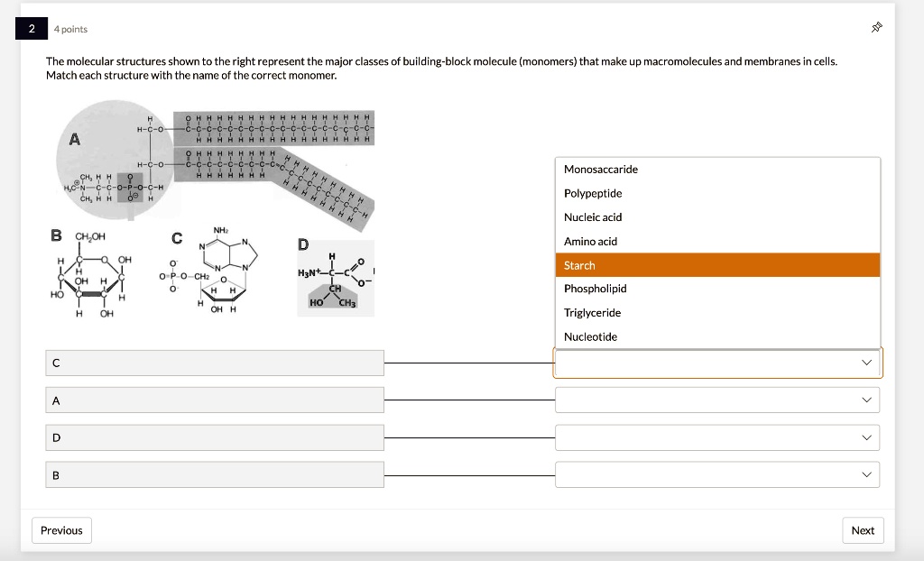Click the Previous button
The height and width of the screenshot is (561, 924).
[60, 530]
